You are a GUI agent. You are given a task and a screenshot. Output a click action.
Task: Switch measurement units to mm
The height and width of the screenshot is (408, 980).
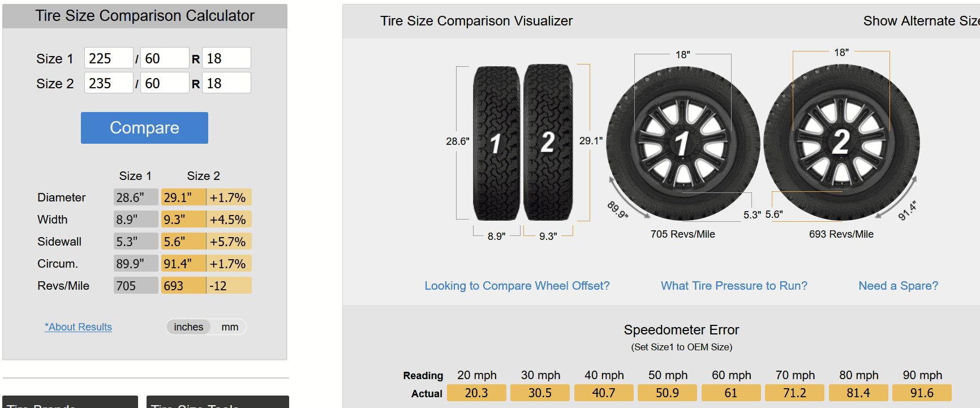pos(230,327)
